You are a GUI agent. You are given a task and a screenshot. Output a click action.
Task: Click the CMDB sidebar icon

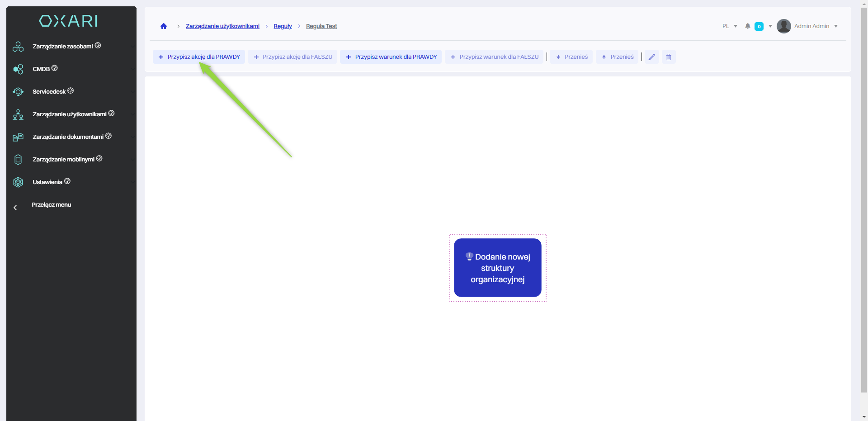coord(18,69)
